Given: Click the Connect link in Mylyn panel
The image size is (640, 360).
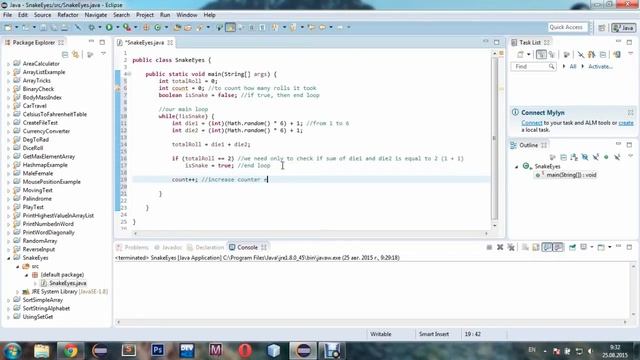Looking at the screenshot, I should tap(531, 123).
